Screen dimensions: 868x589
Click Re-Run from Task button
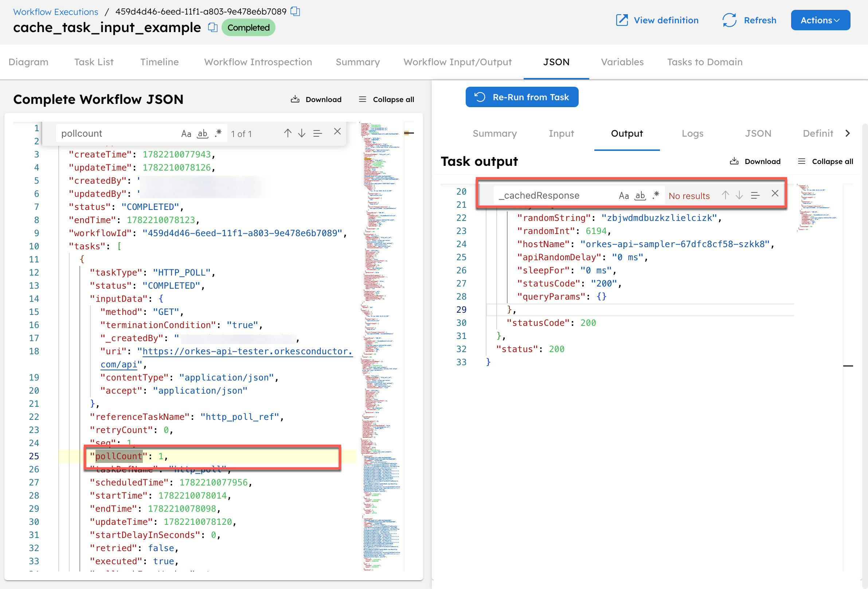[522, 97]
